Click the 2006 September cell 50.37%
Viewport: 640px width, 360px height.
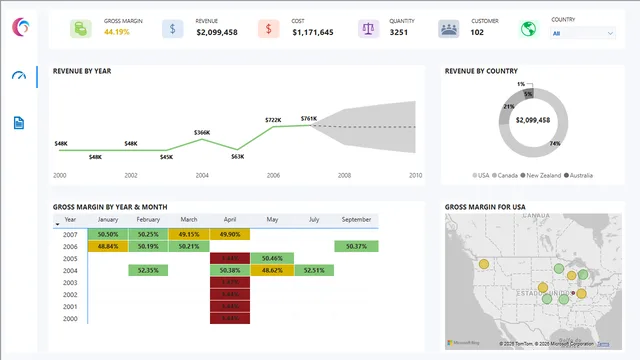click(356, 247)
